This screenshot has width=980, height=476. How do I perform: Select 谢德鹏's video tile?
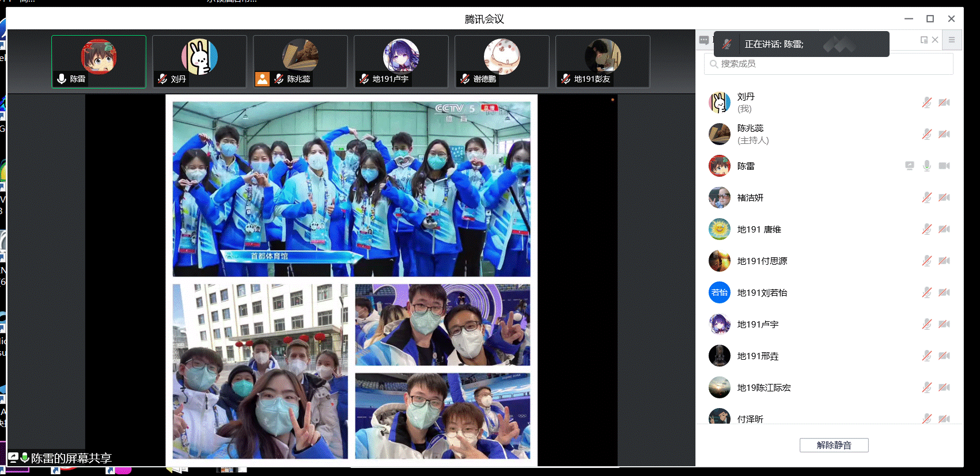501,61
